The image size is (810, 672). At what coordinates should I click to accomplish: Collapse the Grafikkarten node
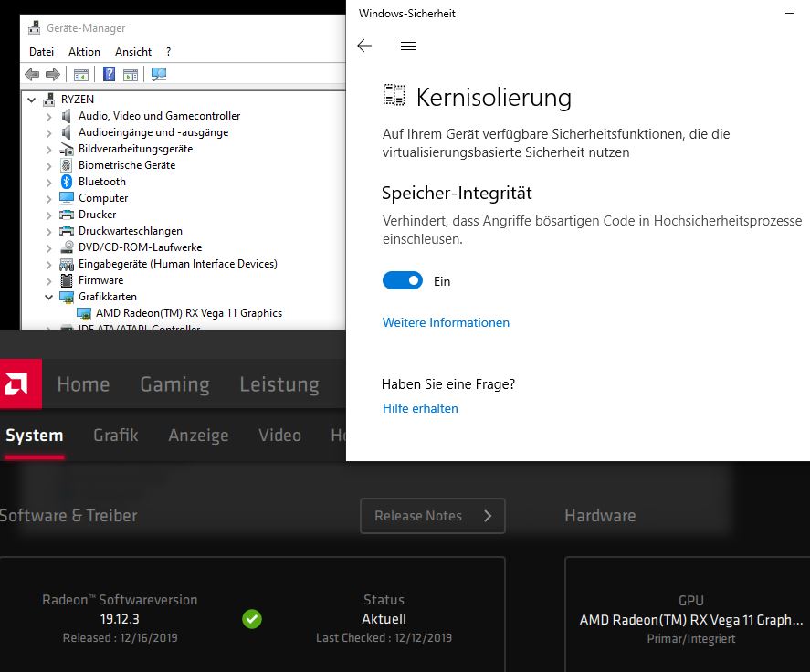48,297
